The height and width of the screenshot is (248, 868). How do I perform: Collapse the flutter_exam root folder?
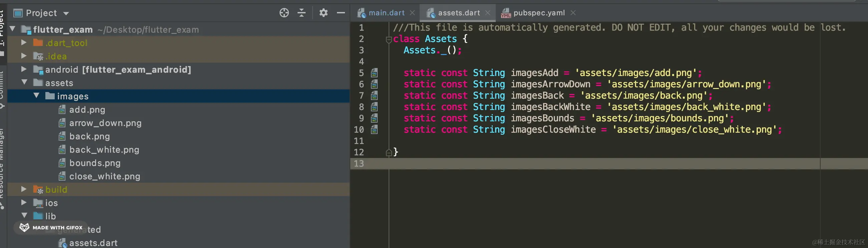(x=12, y=29)
